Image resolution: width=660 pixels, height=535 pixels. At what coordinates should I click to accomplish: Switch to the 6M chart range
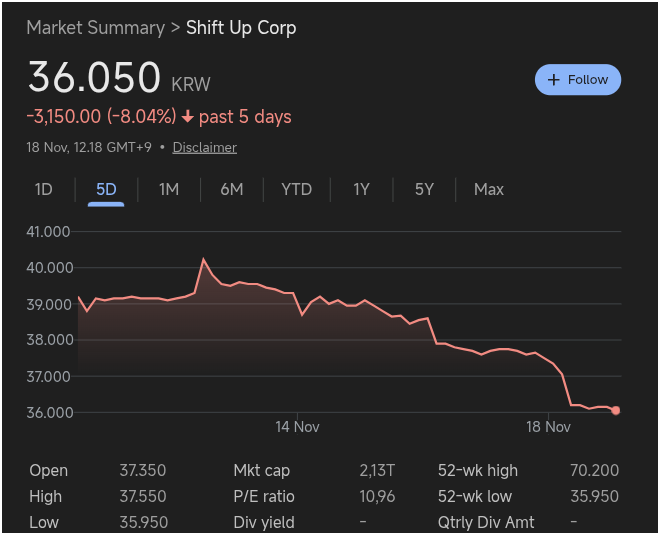232,189
